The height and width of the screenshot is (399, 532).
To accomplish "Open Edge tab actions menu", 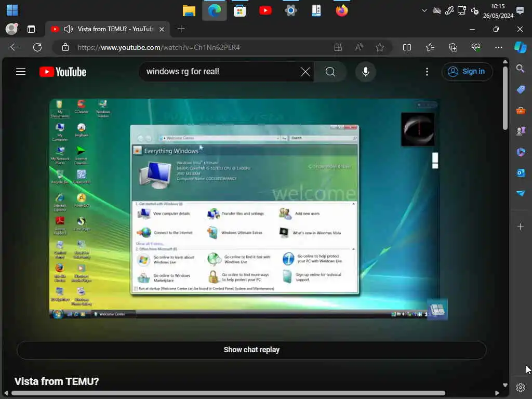I will [x=31, y=29].
